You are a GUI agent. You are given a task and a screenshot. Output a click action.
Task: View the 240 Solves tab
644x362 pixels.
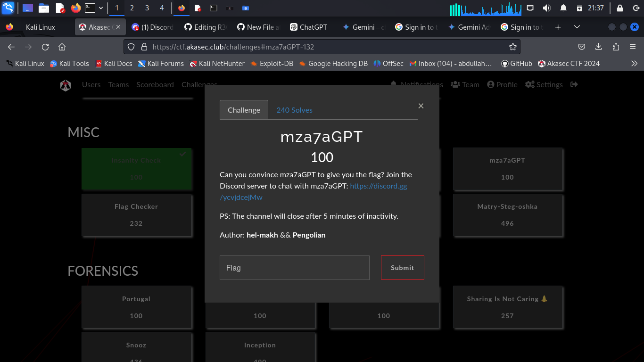294,110
